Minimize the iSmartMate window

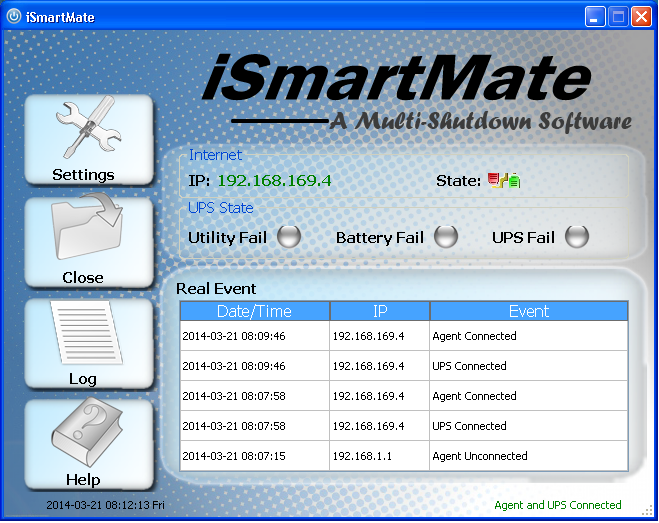pos(595,17)
